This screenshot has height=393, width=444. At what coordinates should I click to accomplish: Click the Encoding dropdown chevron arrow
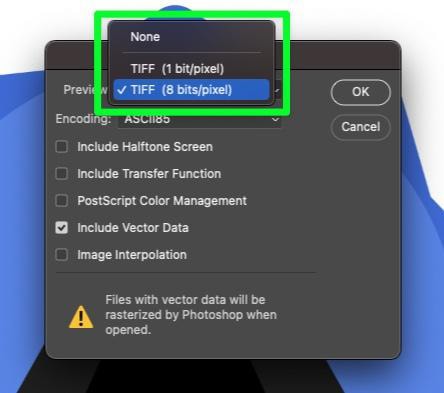[x=275, y=119]
